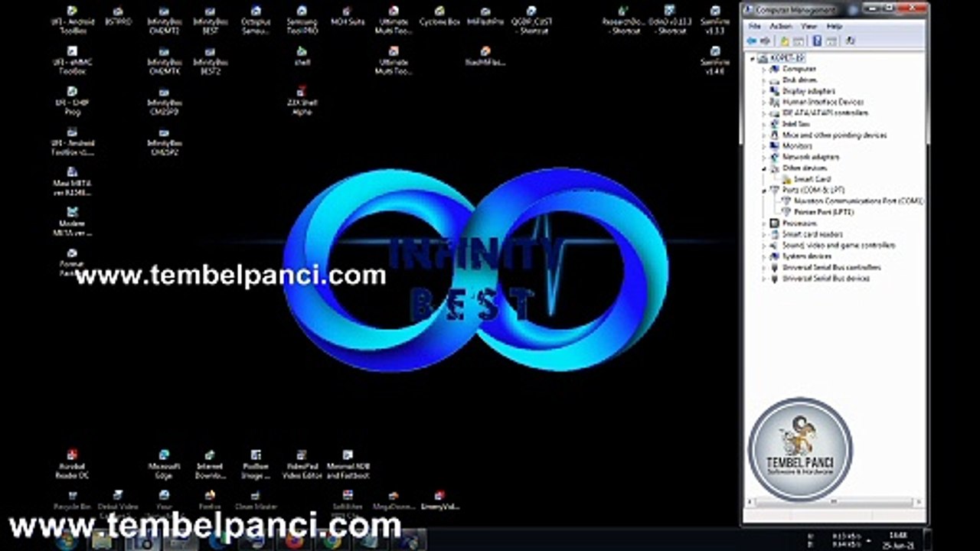Open Microsoft Edge desktop shortcut

[x=164, y=464]
